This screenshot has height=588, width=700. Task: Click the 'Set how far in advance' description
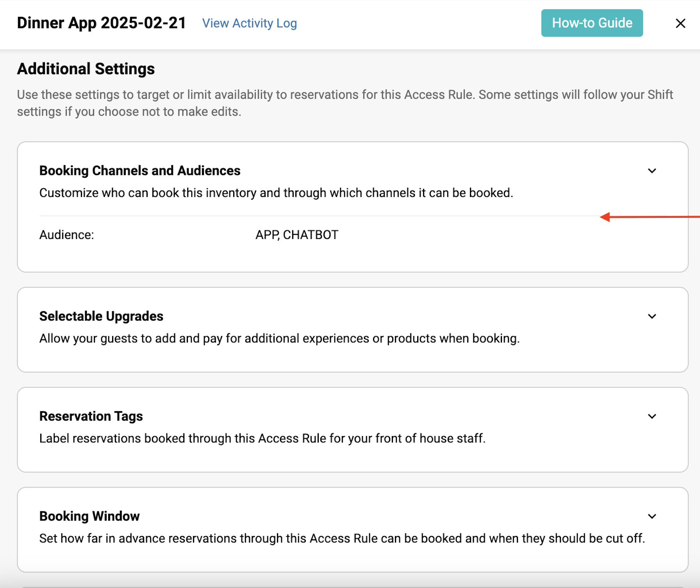pos(342,538)
